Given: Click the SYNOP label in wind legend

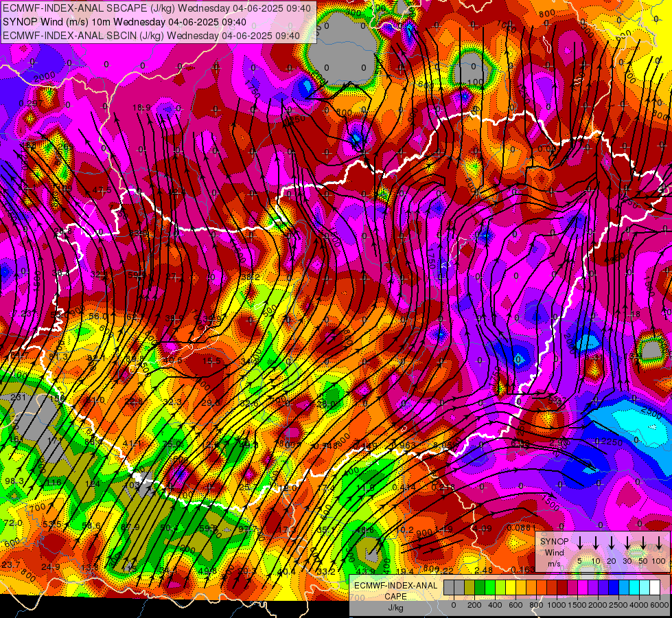Looking at the screenshot, I should pyautogui.click(x=554, y=542).
